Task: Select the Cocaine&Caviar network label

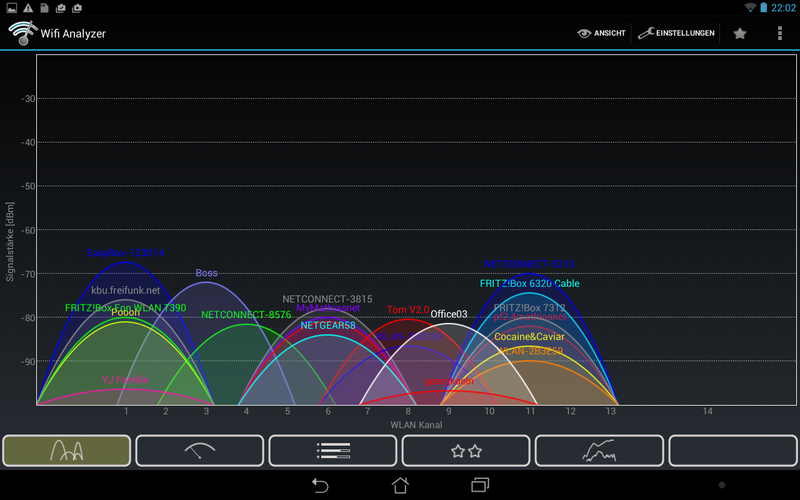Action: point(529,337)
